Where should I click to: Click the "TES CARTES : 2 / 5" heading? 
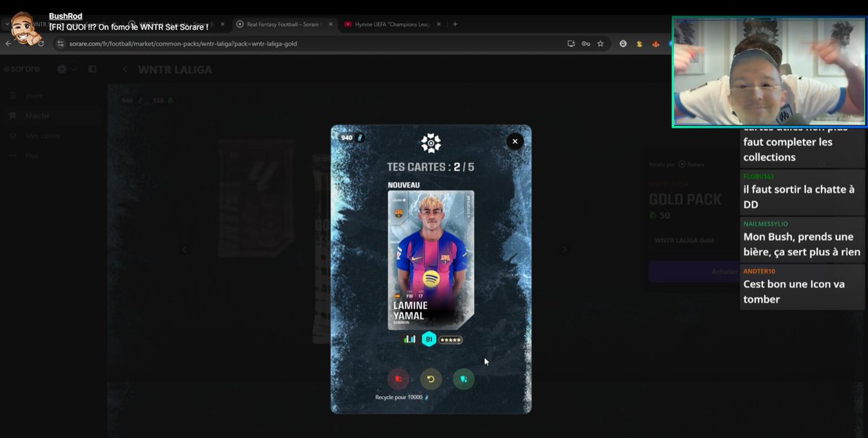click(430, 167)
